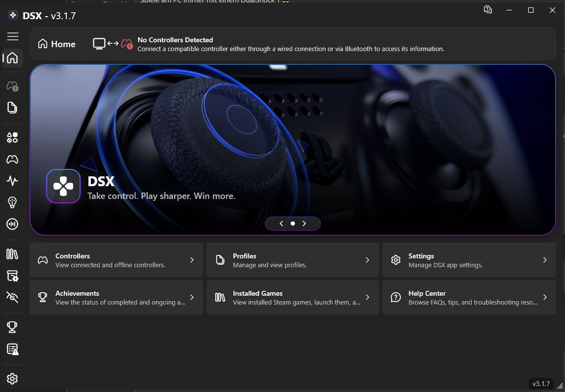The height and width of the screenshot is (392, 565).
Task: Open the audio bars circle icon in sidebar
Action: (x=13, y=224)
